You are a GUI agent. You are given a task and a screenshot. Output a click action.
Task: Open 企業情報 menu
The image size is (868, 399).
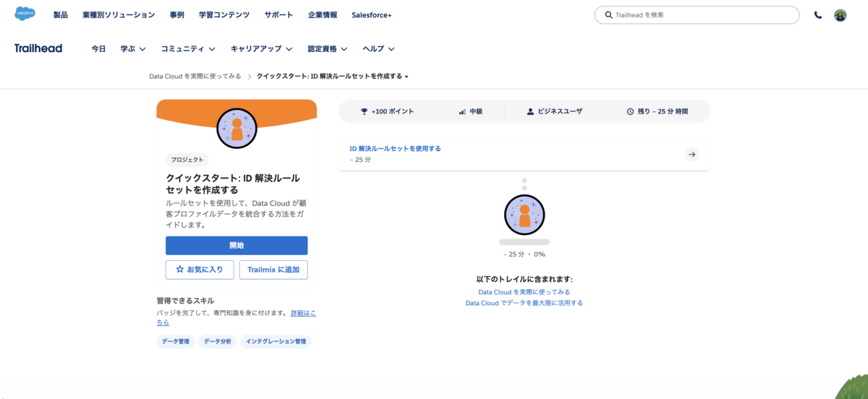coord(323,15)
